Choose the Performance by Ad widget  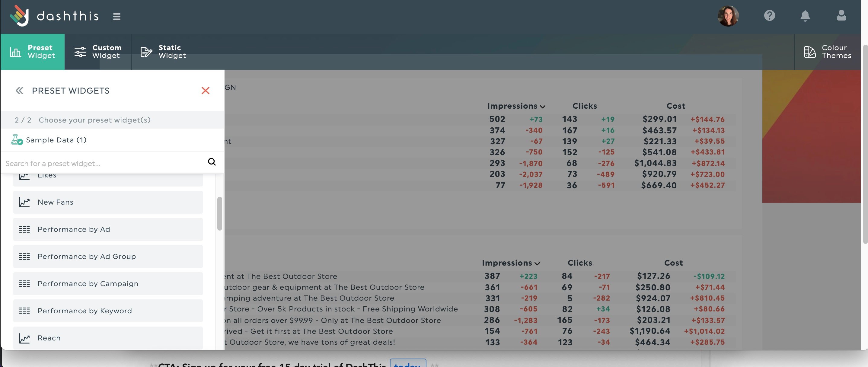click(108, 229)
